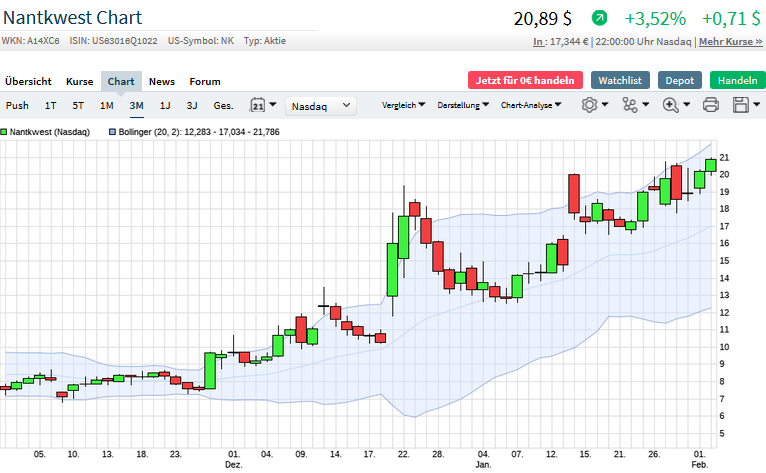Select the 3M time range
Viewport: 766px width, 473px height.
tap(136, 106)
